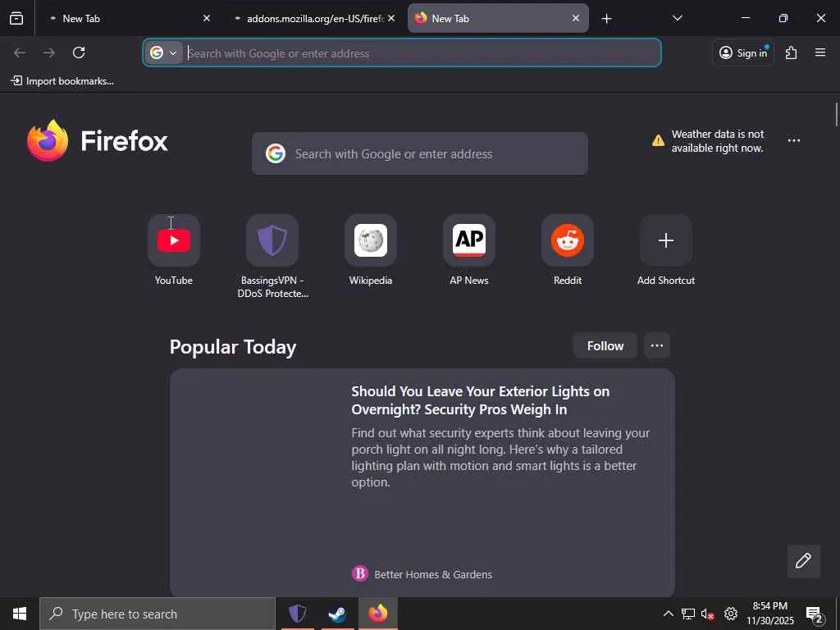Open the Wikipedia shortcut tile
The width and height of the screenshot is (840, 630).
pos(371,240)
